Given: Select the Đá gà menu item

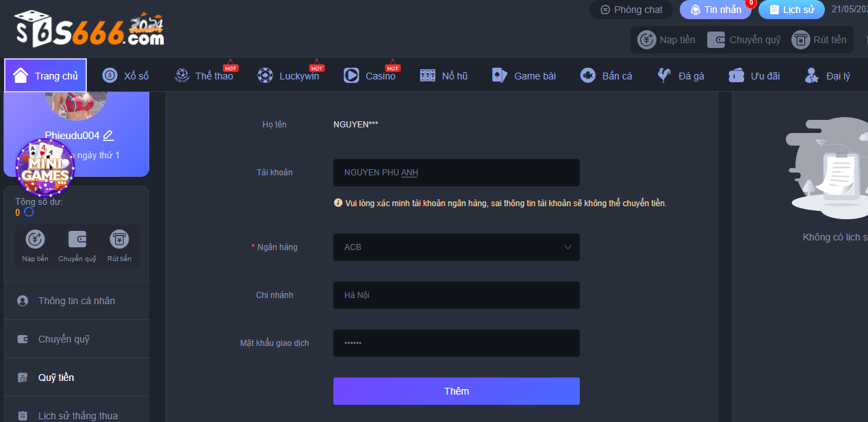Looking at the screenshot, I should pos(680,76).
